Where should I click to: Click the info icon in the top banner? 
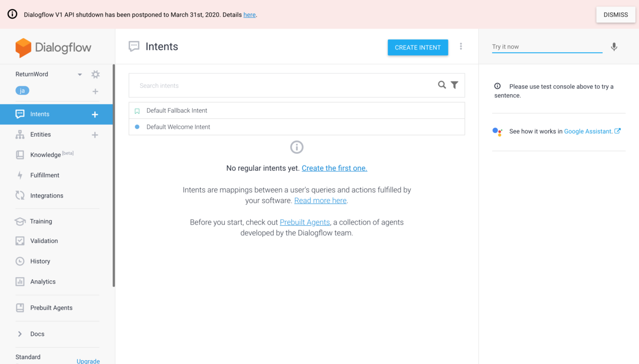click(x=12, y=14)
